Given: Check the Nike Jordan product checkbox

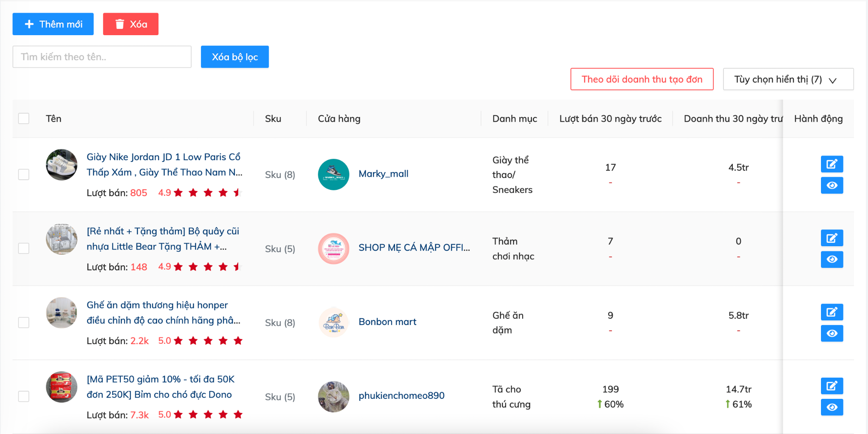Looking at the screenshot, I should point(24,175).
